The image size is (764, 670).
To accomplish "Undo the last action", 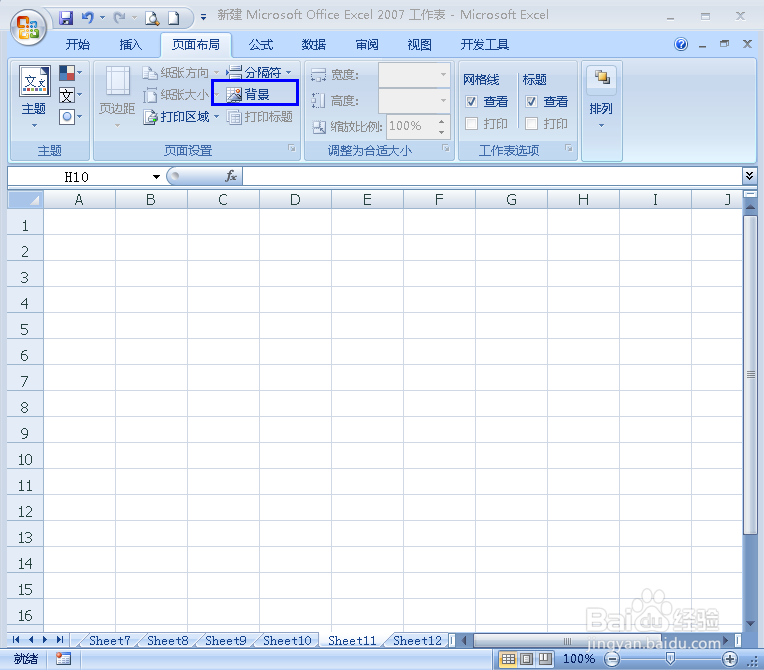I will pos(88,19).
